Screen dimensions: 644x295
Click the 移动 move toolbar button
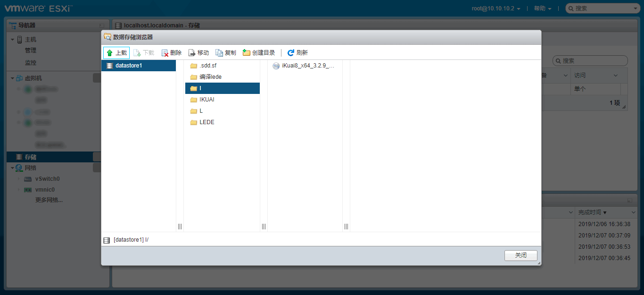click(199, 53)
